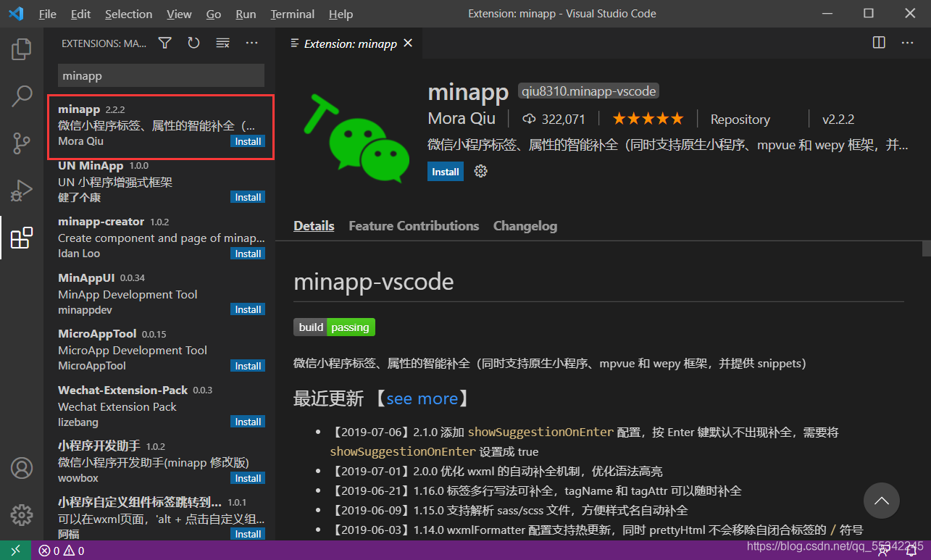Open the Edit menu
Screen dimensions: 931x560
point(81,14)
